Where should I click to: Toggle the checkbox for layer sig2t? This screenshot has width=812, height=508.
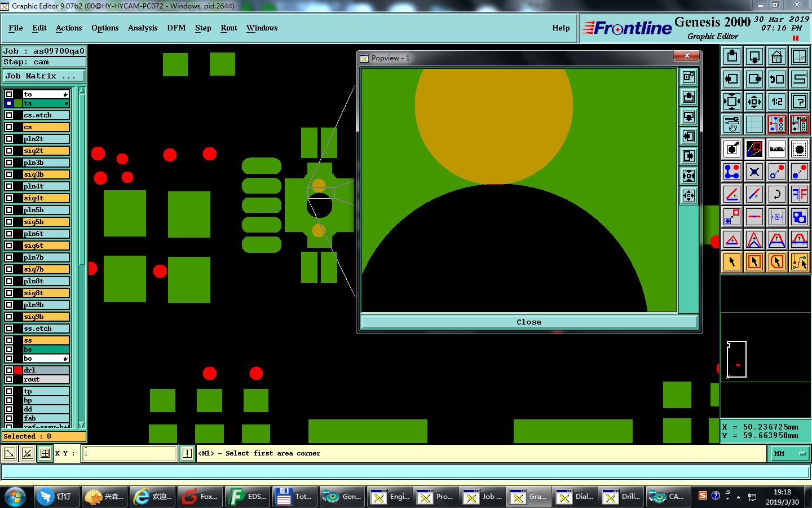tap(9, 151)
